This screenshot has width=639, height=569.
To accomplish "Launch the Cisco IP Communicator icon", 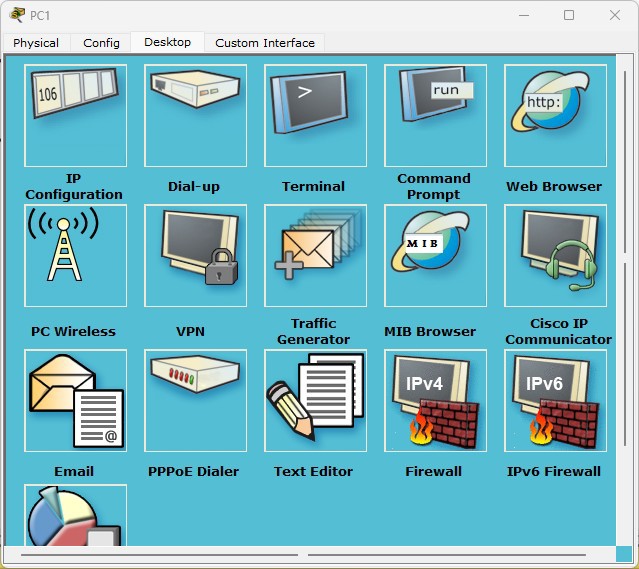I will 555,256.
